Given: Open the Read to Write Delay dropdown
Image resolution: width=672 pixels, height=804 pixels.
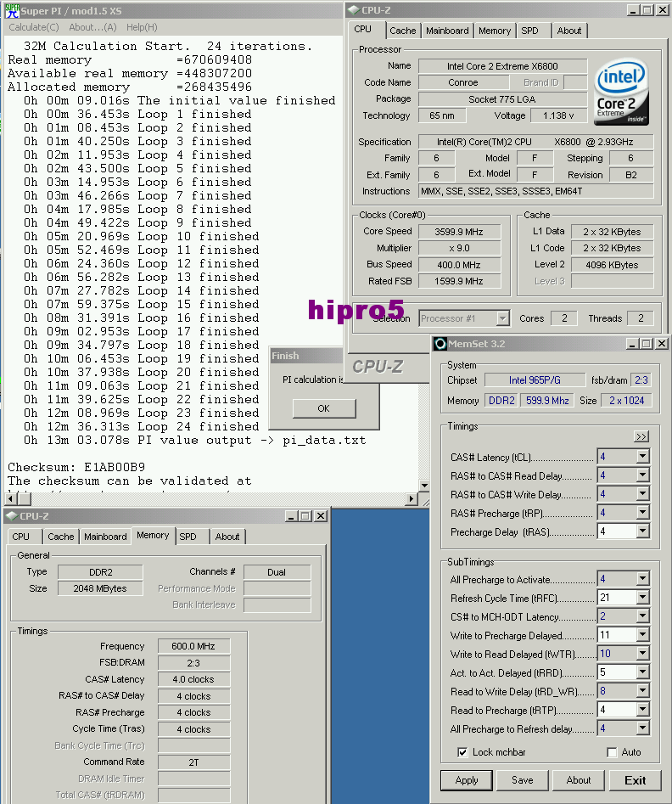Looking at the screenshot, I should [643, 691].
